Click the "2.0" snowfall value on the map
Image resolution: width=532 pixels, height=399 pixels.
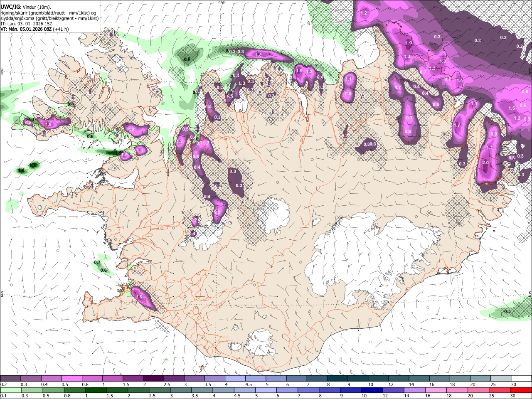[485, 163]
